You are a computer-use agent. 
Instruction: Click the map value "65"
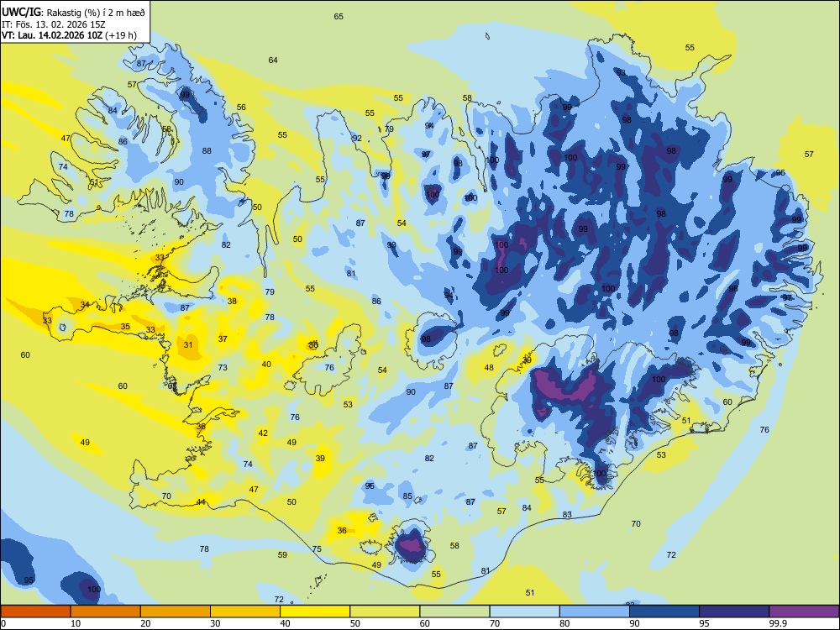click(339, 17)
